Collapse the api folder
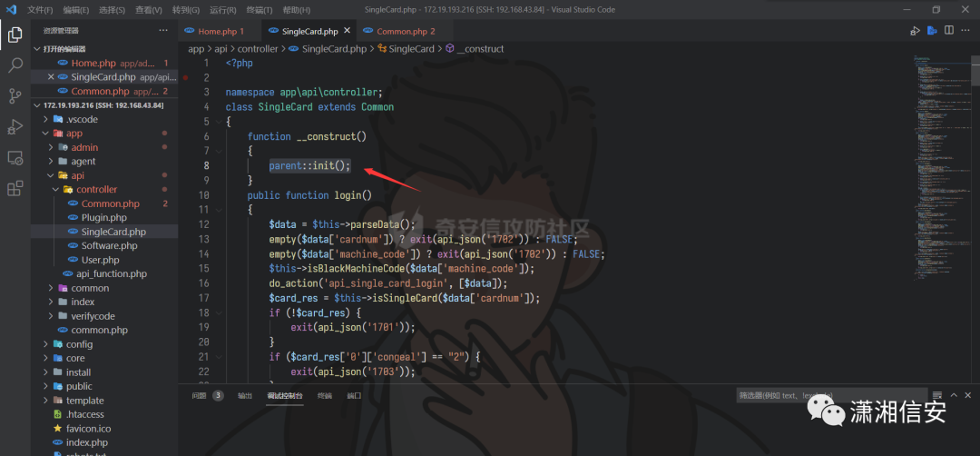Viewport: 980px width, 456px height. (x=51, y=176)
